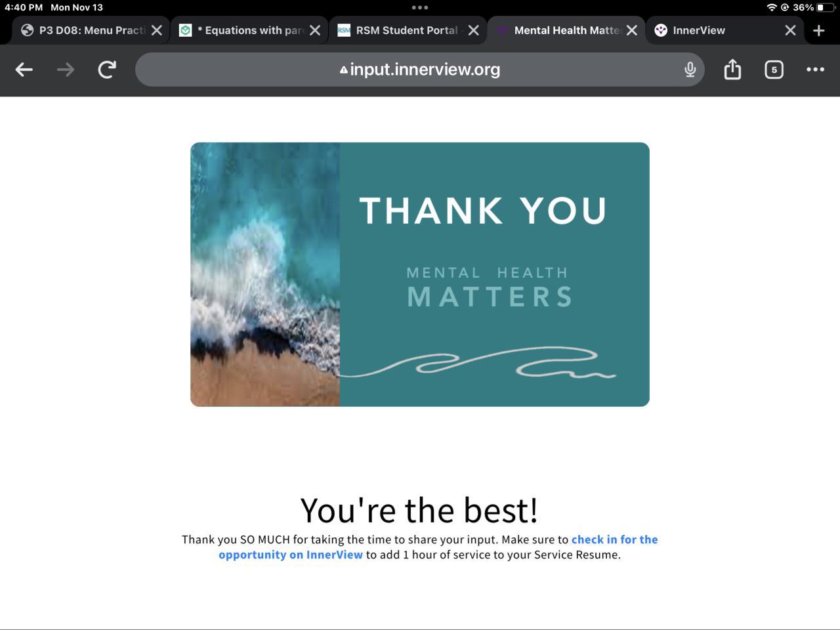Click the input.innerview.org address bar

pos(420,70)
